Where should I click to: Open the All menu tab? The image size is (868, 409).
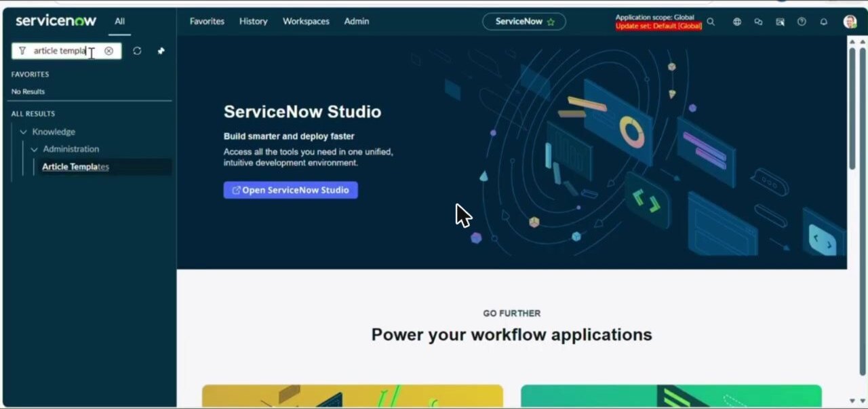coord(119,21)
